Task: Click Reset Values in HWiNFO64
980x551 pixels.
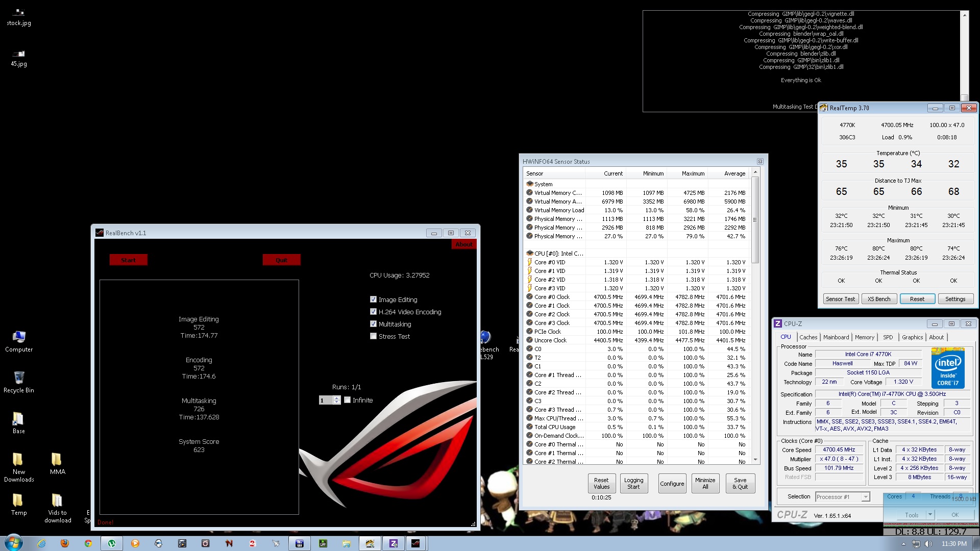Action: click(601, 483)
